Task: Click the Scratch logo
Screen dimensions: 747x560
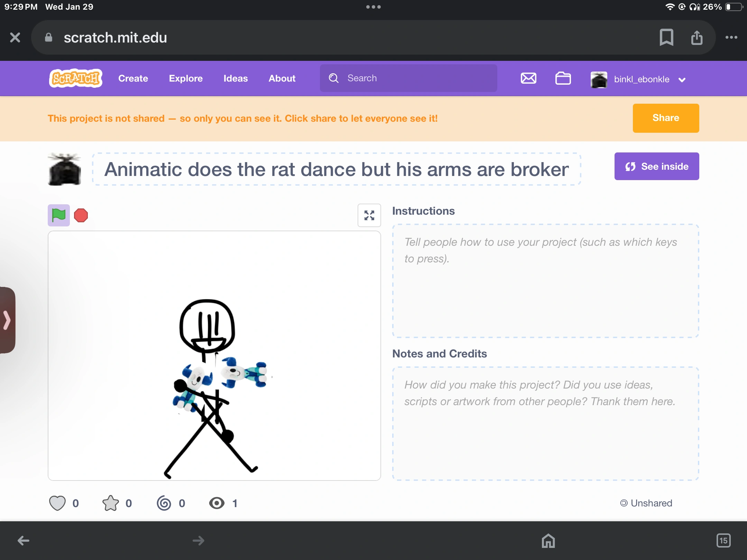Action: click(x=76, y=78)
